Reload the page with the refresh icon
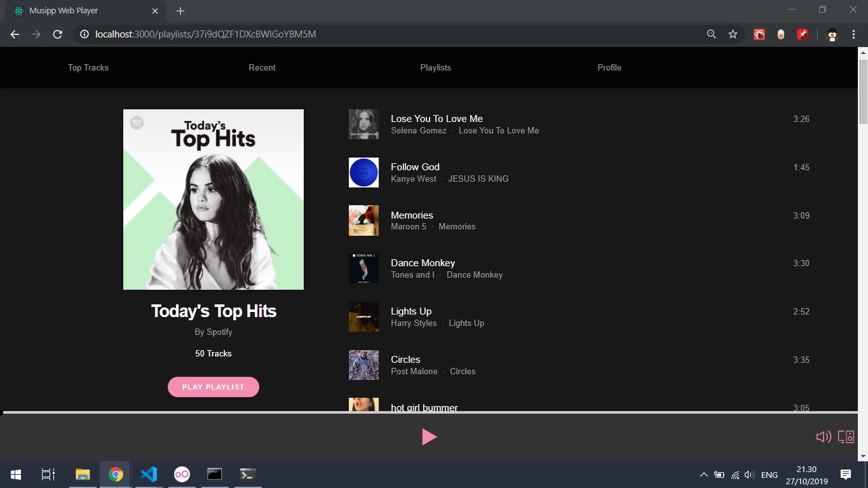Image resolution: width=868 pixels, height=488 pixels. (58, 34)
